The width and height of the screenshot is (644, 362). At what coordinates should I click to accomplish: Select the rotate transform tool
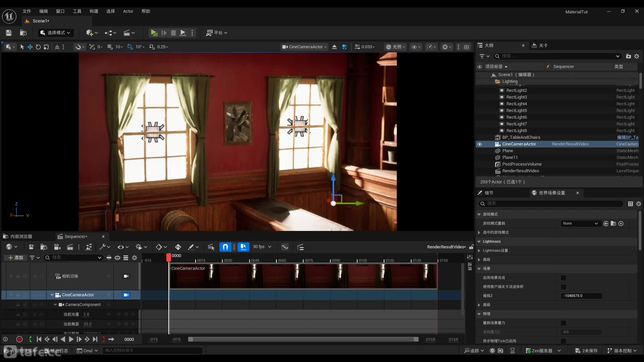tap(38, 47)
